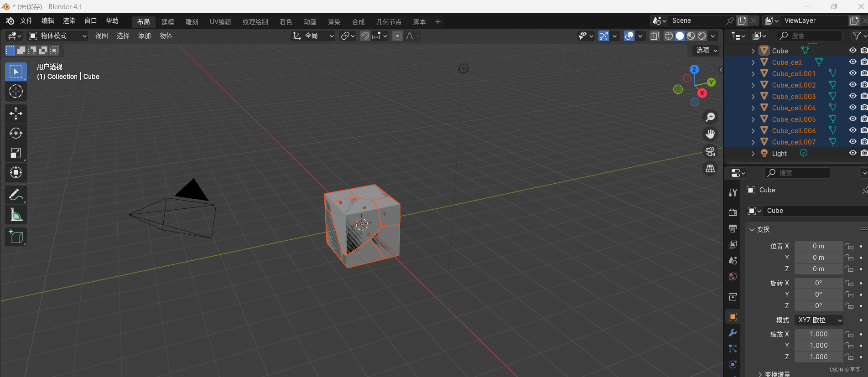The height and width of the screenshot is (377, 868).
Task: Add a new workspace with plus button
Action: coord(438,22)
